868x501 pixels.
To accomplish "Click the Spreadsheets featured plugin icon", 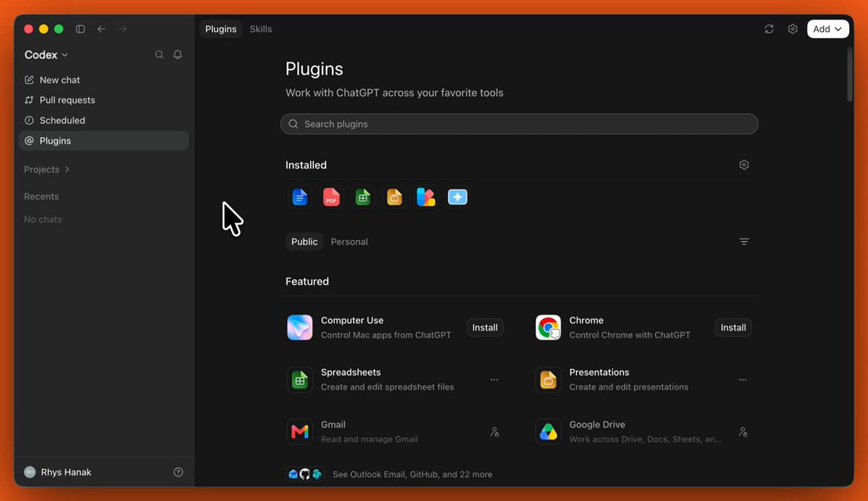I will click(299, 380).
